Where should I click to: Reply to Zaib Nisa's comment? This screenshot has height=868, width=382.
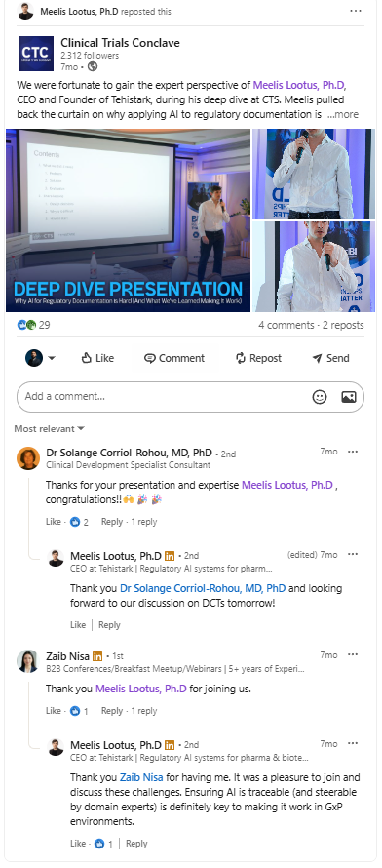click(112, 711)
